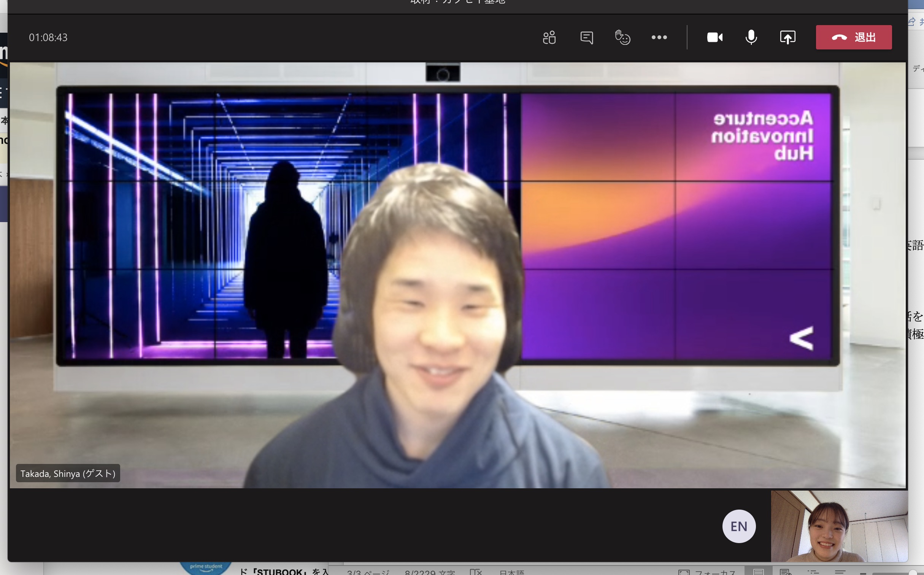Viewport: 924px width, 575px height.
Task: Open the more actions ellipsis menu
Action: (x=659, y=37)
